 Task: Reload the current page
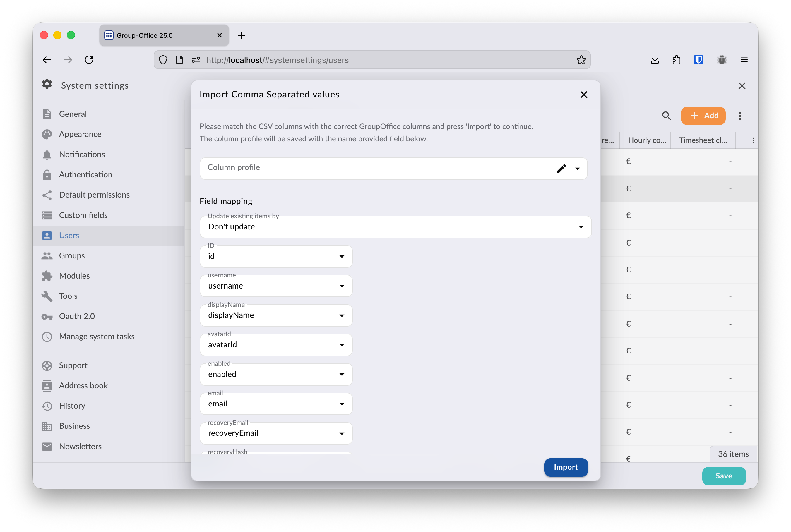click(x=89, y=60)
